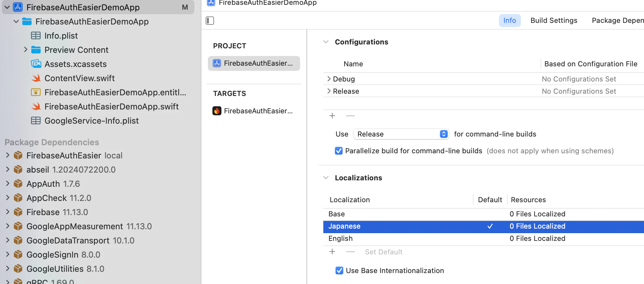Open GoogleService-Info.plist file
Screen dimensions: 644x284
92,121
